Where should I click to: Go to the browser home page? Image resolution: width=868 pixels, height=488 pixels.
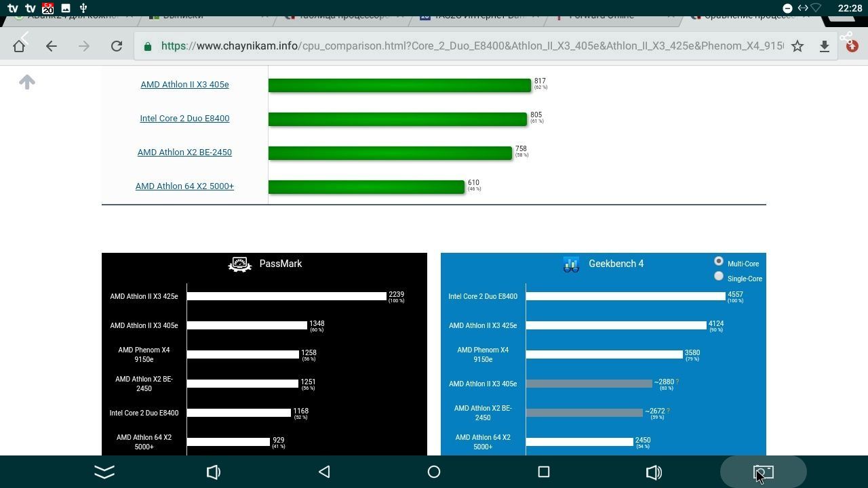(x=19, y=45)
